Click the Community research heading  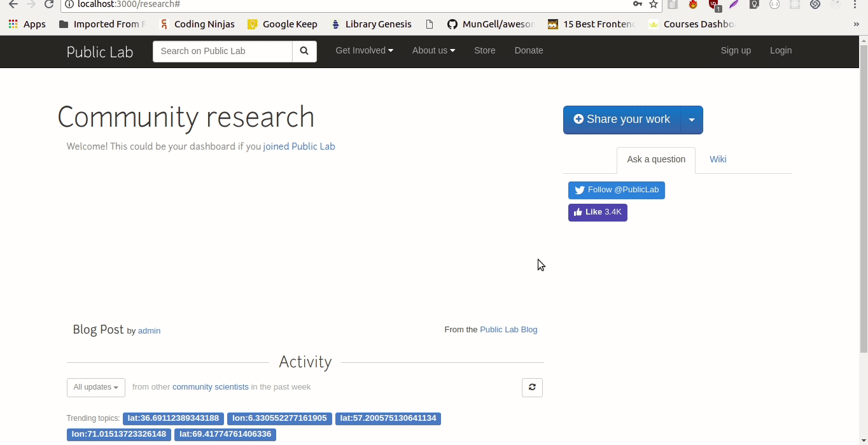186,118
